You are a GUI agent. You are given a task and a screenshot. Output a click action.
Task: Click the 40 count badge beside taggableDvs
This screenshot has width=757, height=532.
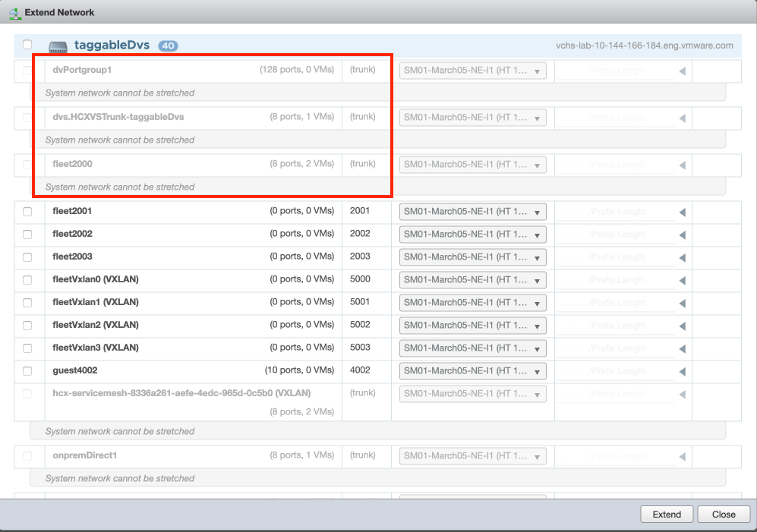(168, 46)
